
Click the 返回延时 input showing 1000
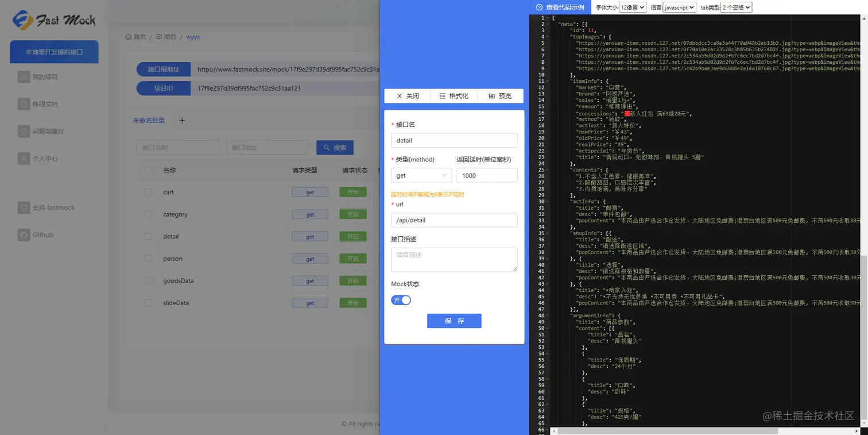(487, 175)
